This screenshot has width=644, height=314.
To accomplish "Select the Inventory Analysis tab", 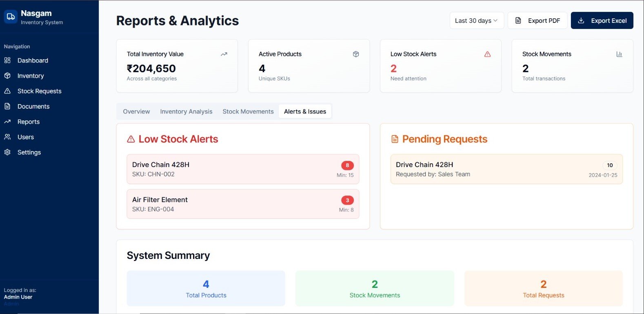I will point(186,111).
